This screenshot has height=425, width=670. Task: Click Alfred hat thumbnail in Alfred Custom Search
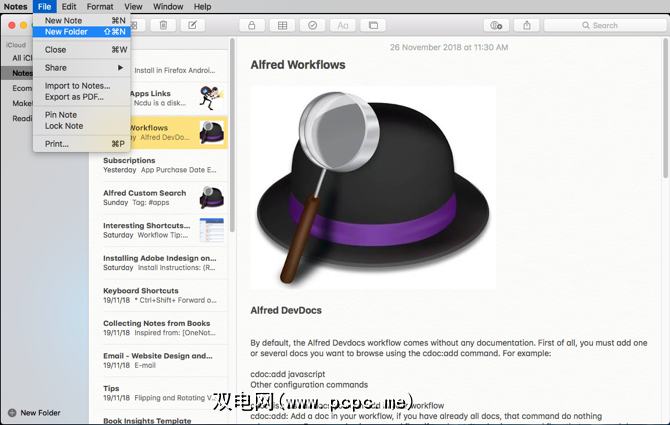212,197
